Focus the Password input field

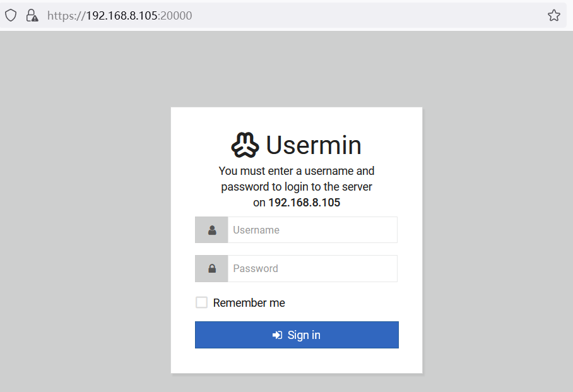pyautogui.click(x=312, y=269)
